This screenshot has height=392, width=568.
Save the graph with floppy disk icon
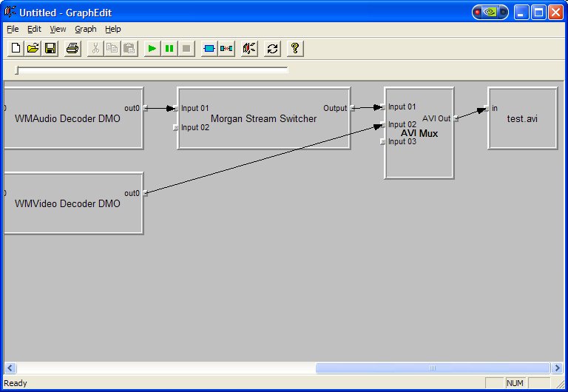click(x=50, y=48)
